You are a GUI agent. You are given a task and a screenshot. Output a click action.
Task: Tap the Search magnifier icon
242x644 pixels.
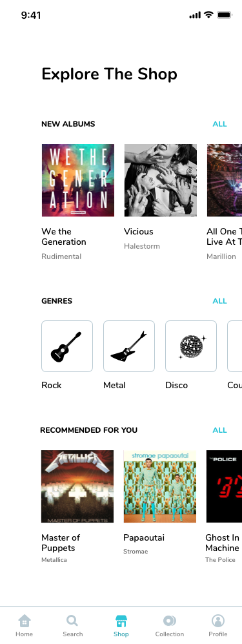(72, 620)
